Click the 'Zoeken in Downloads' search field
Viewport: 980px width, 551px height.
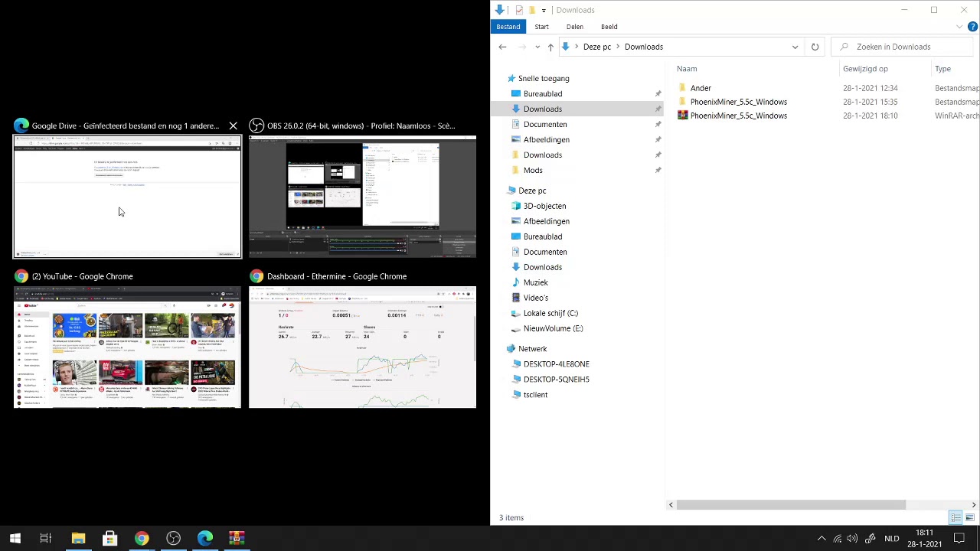[902, 47]
